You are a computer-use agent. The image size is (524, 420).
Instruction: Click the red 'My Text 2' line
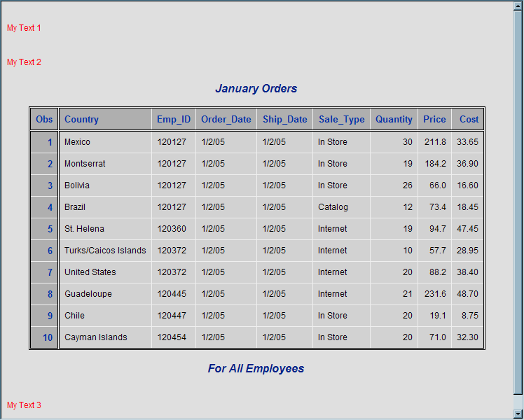click(x=24, y=62)
